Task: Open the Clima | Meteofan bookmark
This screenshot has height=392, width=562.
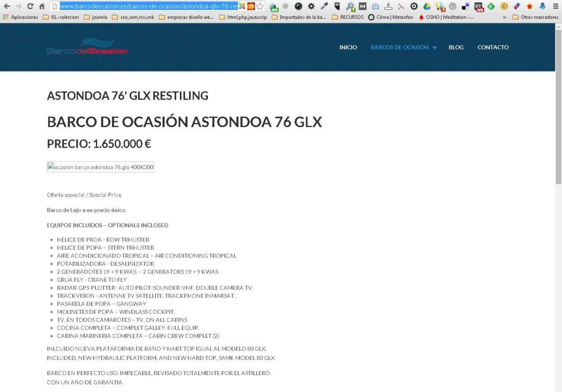Action: [x=391, y=17]
